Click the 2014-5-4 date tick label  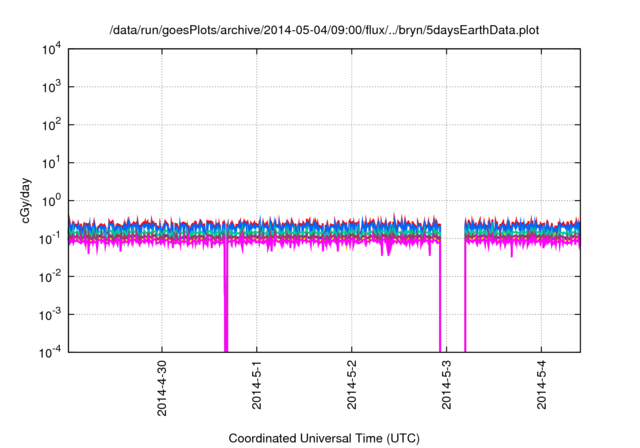click(x=541, y=384)
